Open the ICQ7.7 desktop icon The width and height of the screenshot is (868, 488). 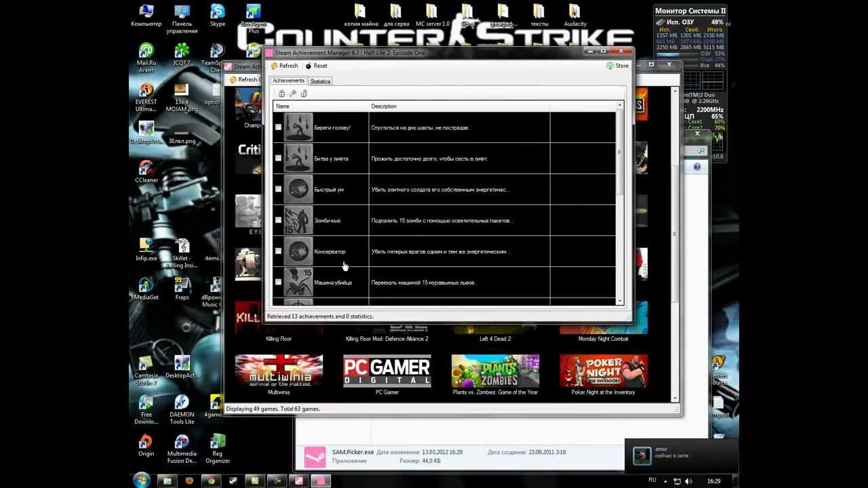coord(182,55)
